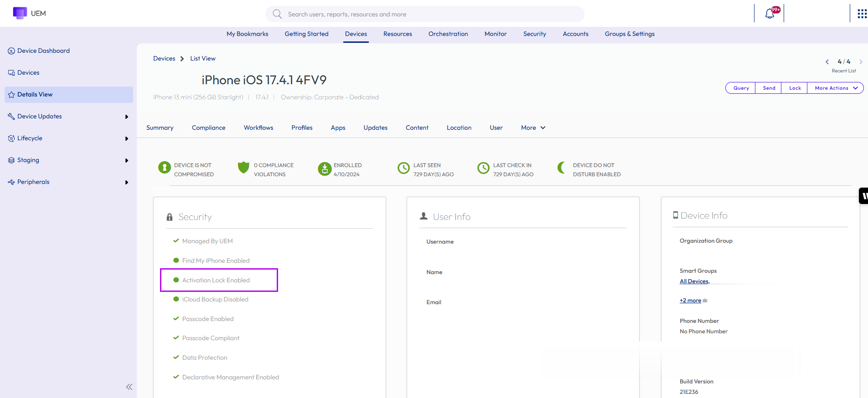Click the Device Info phone icon
The height and width of the screenshot is (398, 868).
point(676,215)
